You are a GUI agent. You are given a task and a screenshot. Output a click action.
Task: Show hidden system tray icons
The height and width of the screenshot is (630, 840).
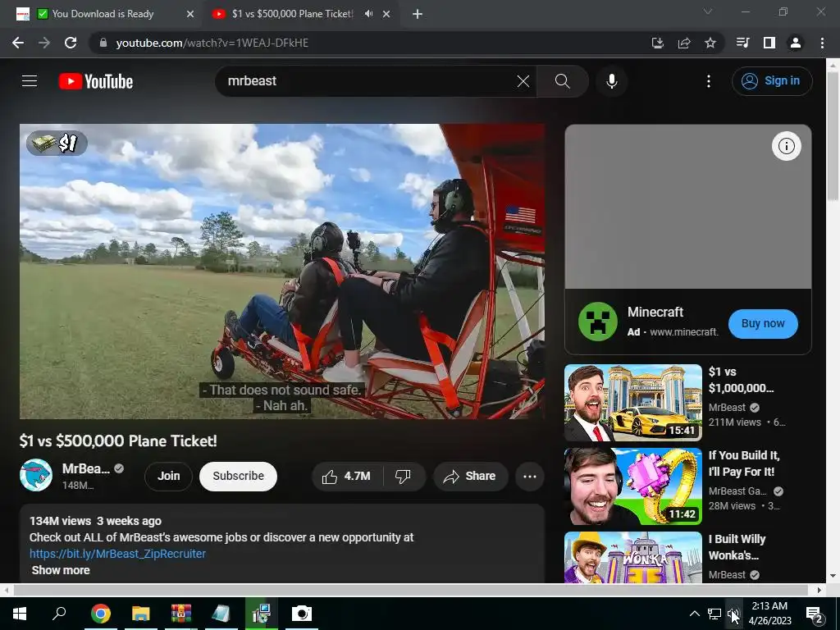(694, 614)
